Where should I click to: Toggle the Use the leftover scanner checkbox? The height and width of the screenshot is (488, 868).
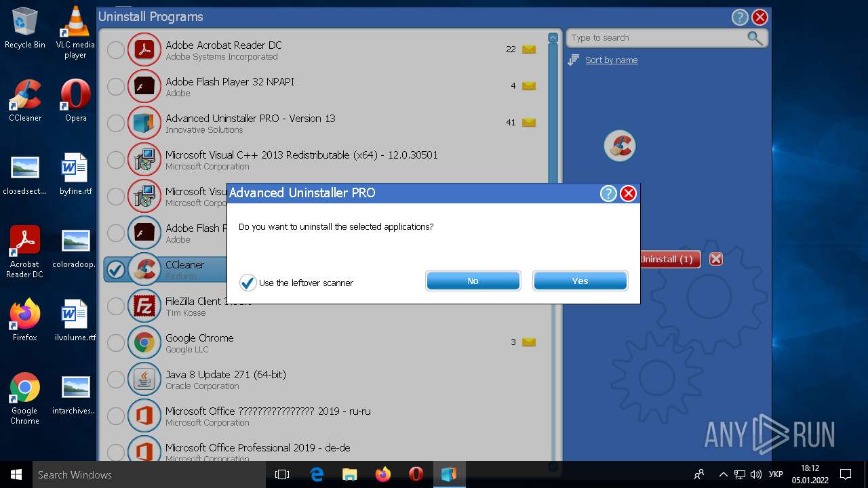click(x=248, y=283)
